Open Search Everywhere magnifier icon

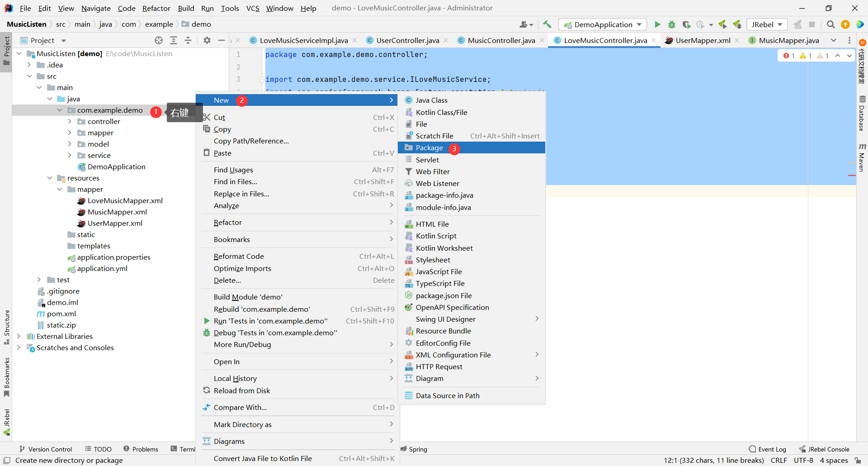[x=830, y=24]
